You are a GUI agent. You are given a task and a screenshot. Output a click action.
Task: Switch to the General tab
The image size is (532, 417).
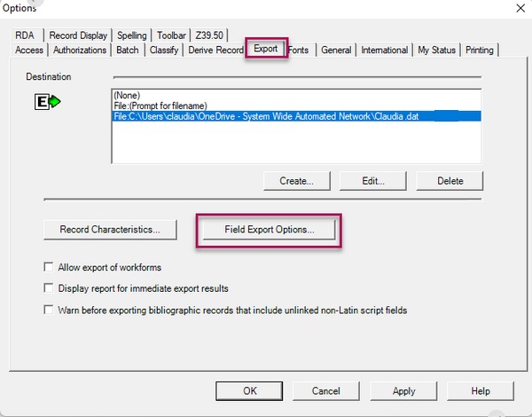[x=336, y=50]
